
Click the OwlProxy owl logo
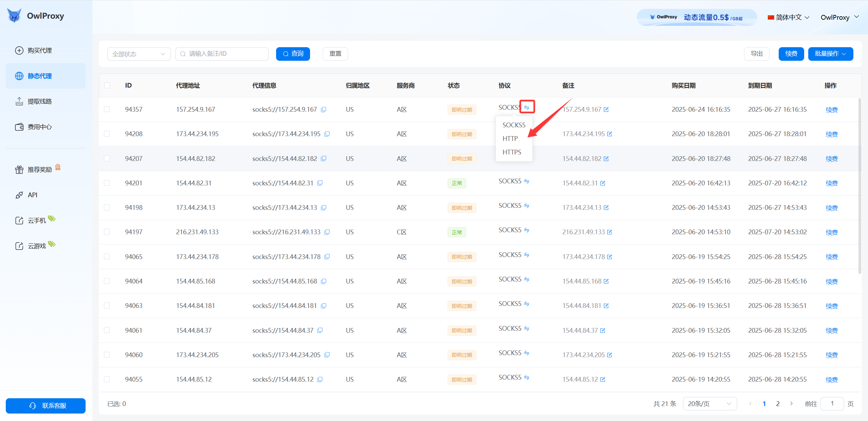14,16
